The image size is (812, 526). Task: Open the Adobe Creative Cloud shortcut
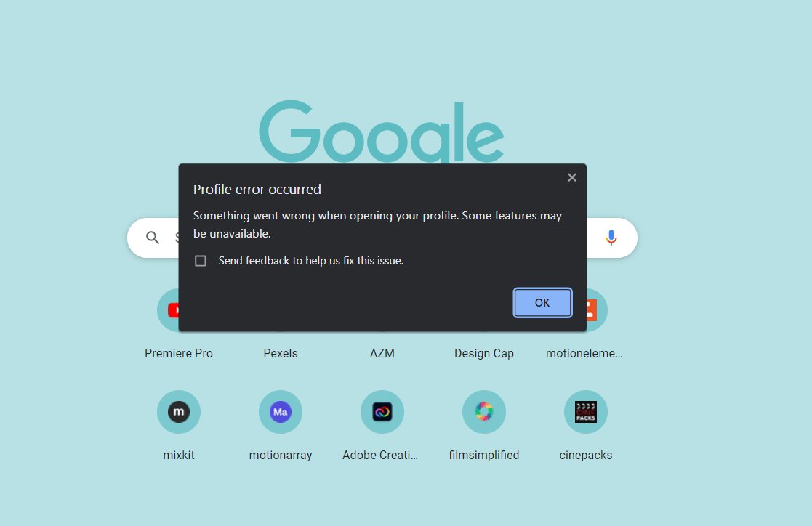382,411
